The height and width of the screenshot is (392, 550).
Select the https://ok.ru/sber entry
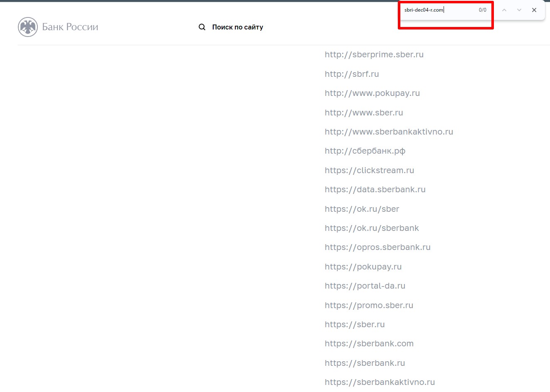(x=362, y=209)
